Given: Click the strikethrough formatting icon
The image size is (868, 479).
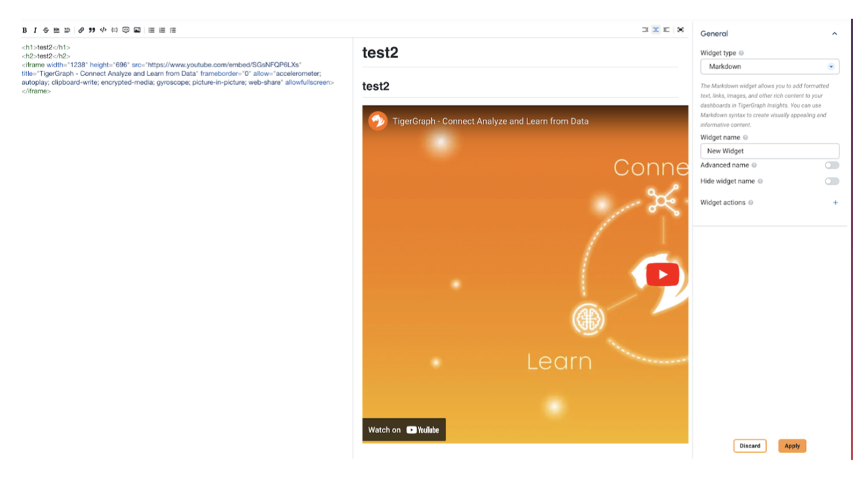Looking at the screenshot, I should click(46, 30).
